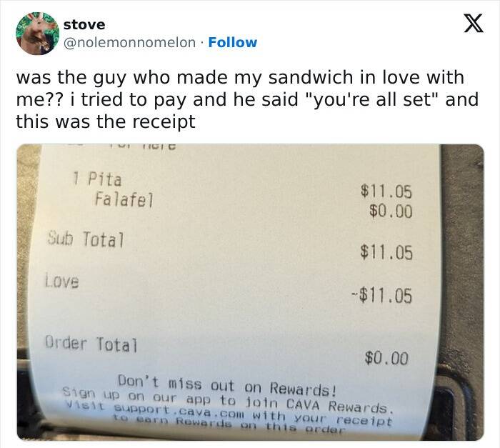Click the "Sub Total" label on receipt
The image size is (500, 448).
[x=86, y=237]
